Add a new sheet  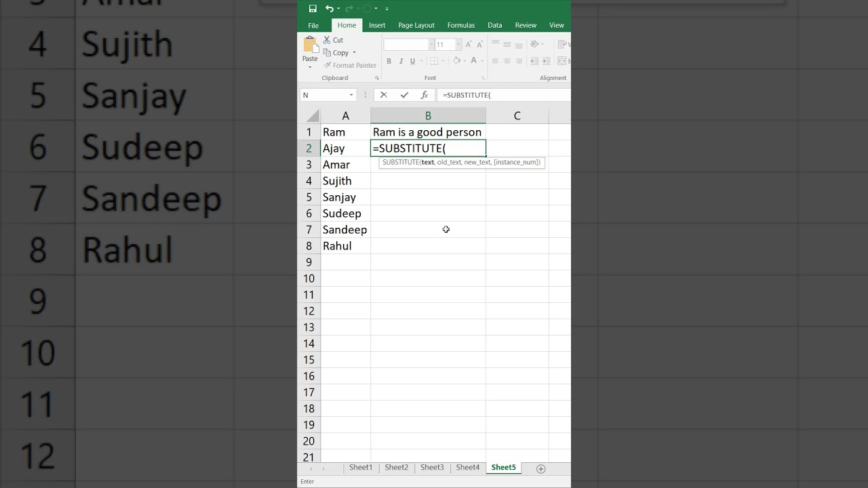tap(540, 468)
